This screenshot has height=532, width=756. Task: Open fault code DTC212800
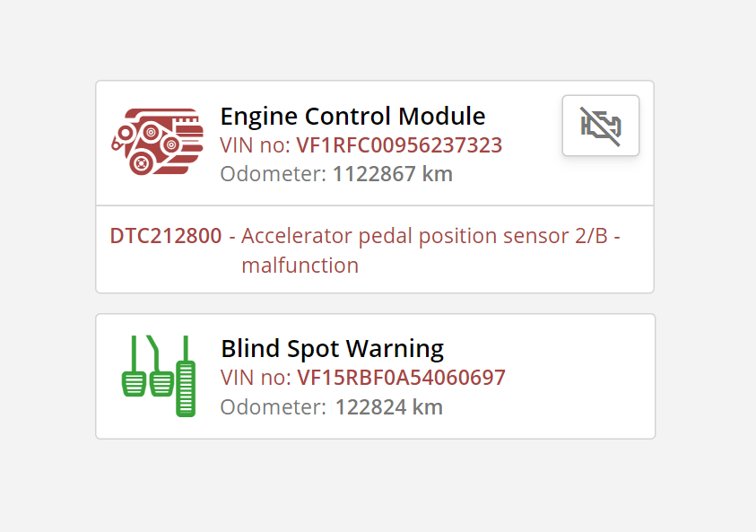point(166,235)
